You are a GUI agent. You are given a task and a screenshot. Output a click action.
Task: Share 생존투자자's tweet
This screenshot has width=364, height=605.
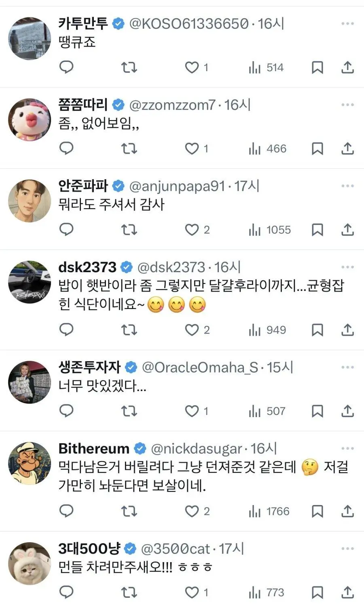(x=347, y=411)
